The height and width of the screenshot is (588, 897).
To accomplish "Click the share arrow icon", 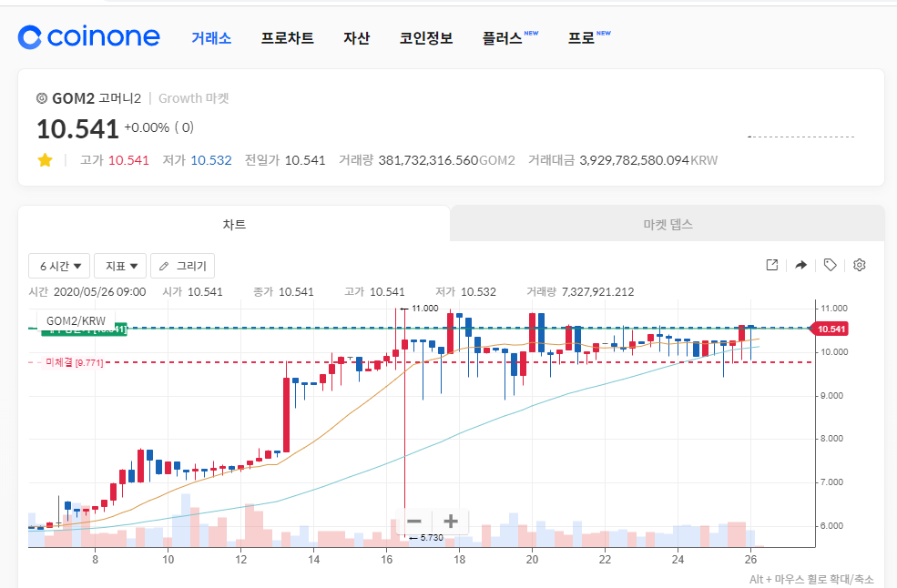I will [800, 265].
